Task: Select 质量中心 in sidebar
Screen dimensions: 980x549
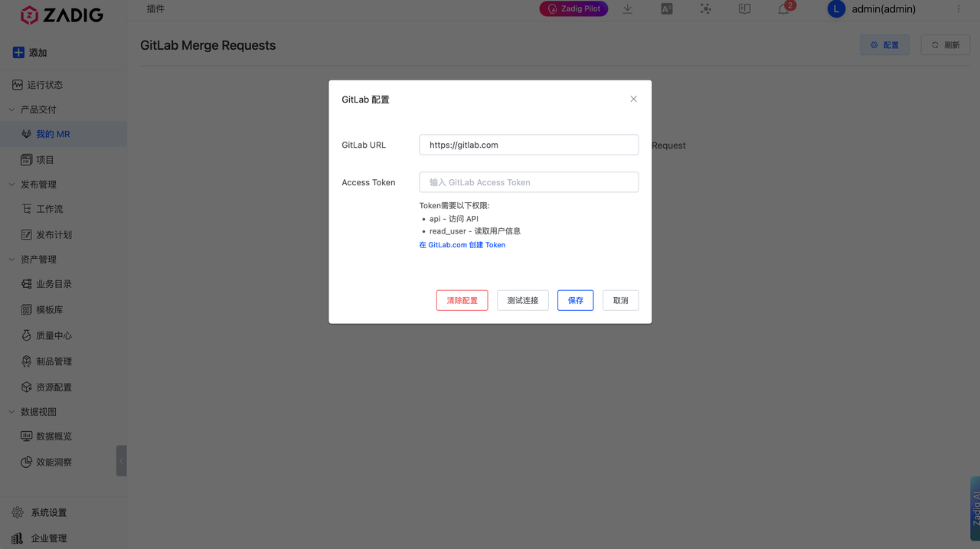Action: (x=54, y=335)
